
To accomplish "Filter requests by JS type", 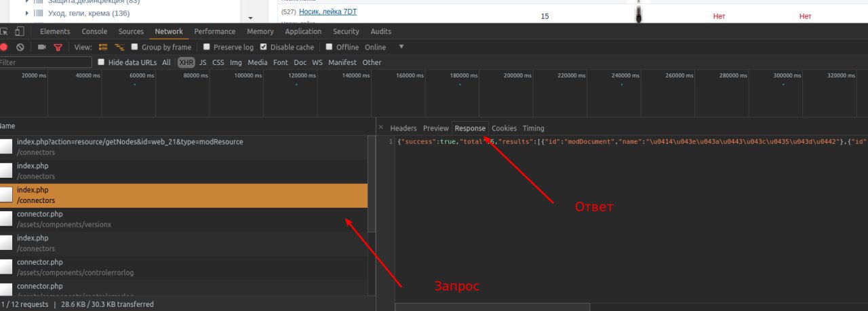I will (203, 62).
